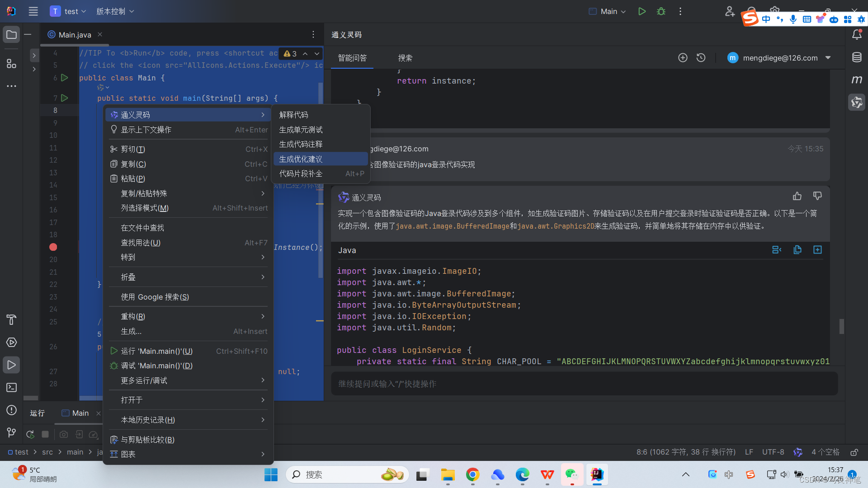Open the Terminal tool window
The height and width of the screenshot is (488, 868).
[x=11, y=388]
